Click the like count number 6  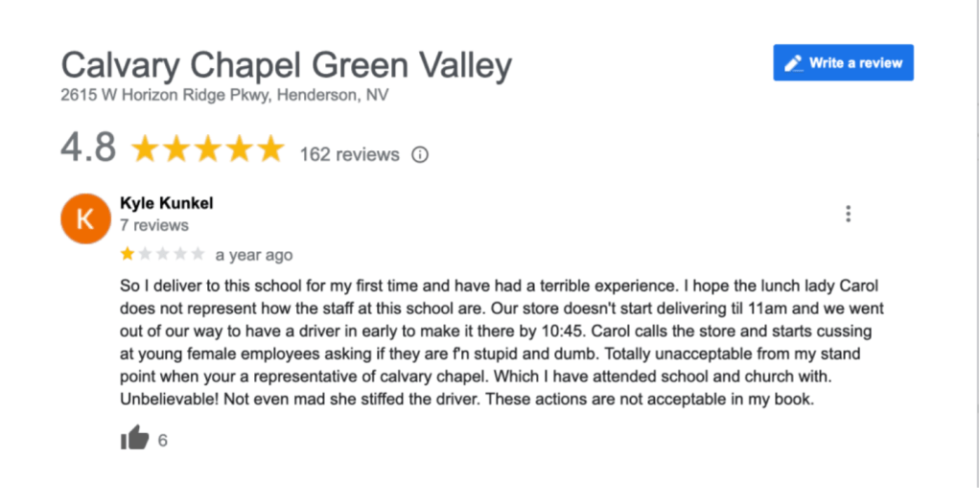click(x=162, y=441)
